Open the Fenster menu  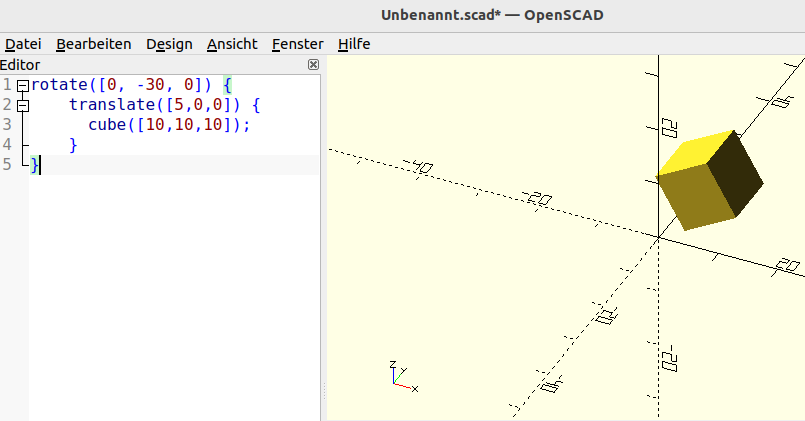point(297,44)
